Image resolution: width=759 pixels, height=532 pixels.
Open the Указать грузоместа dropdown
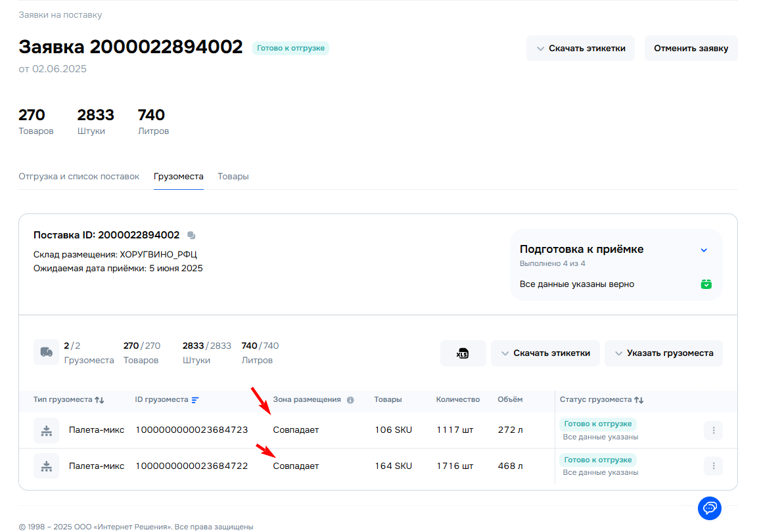(x=663, y=353)
